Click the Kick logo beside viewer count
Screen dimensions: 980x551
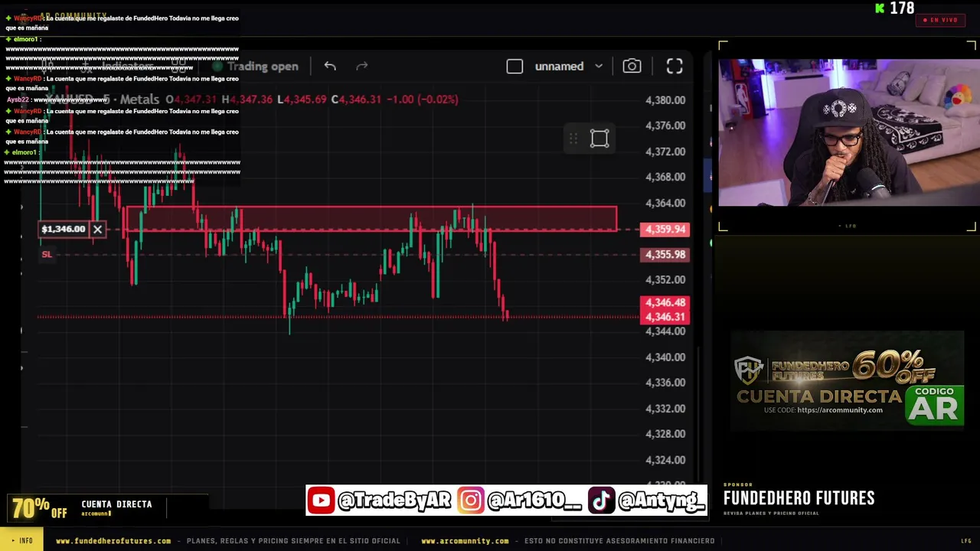point(880,8)
